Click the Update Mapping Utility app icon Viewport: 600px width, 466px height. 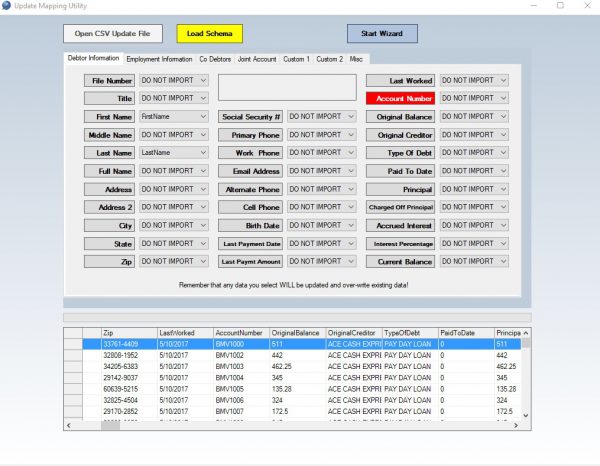tap(6, 5)
